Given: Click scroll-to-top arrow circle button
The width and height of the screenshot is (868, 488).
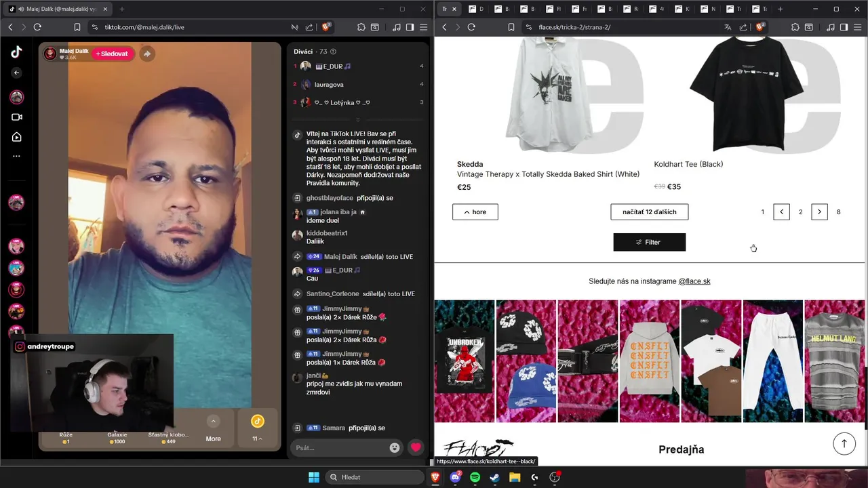Looking at the screenshot, I should click(844, 444).
